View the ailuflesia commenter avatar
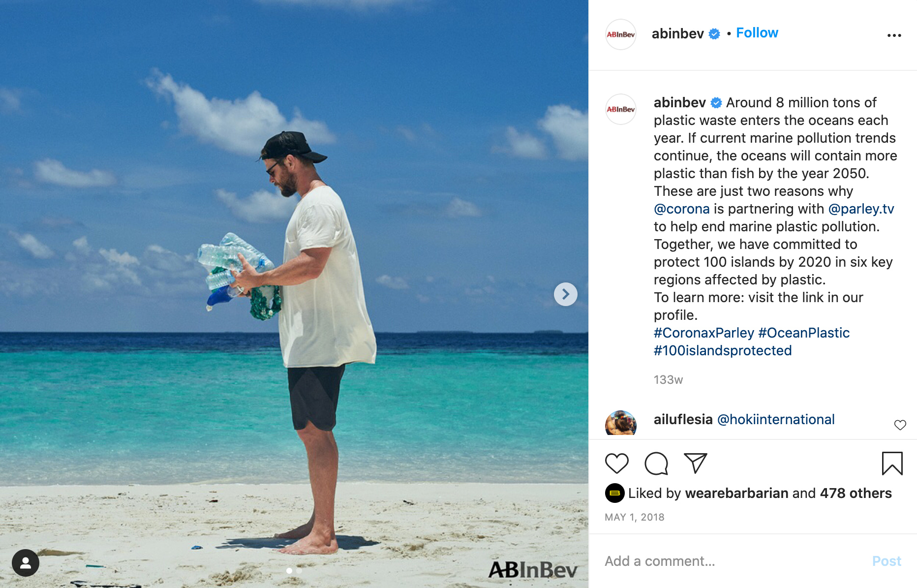Screen dimensions: 917x588 click(x=621, y=424)
